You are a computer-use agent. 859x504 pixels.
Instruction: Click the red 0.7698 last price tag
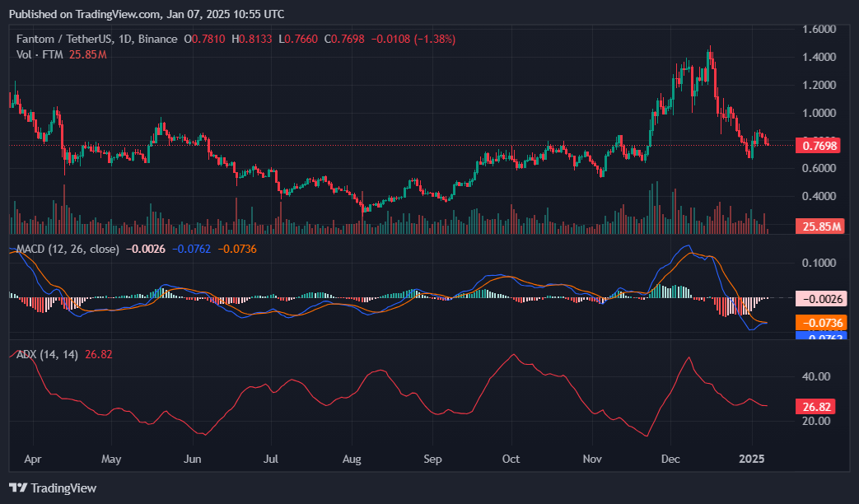tap(818, 146)
